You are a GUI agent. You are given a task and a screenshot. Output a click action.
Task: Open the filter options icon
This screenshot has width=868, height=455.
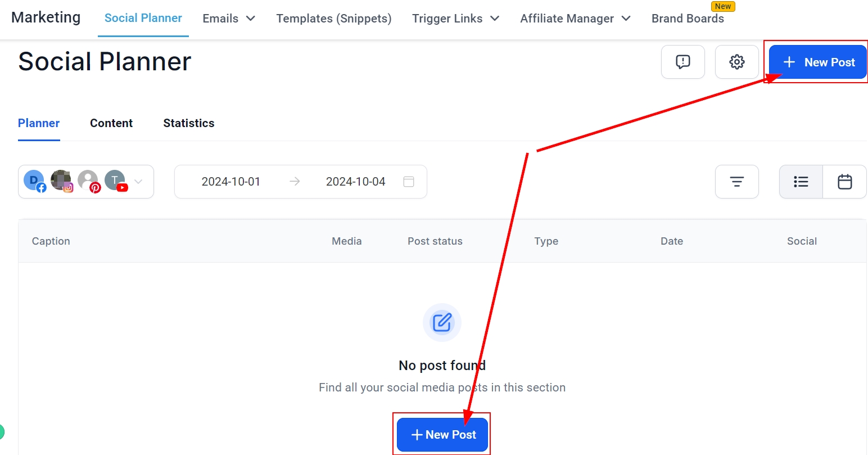736,182
